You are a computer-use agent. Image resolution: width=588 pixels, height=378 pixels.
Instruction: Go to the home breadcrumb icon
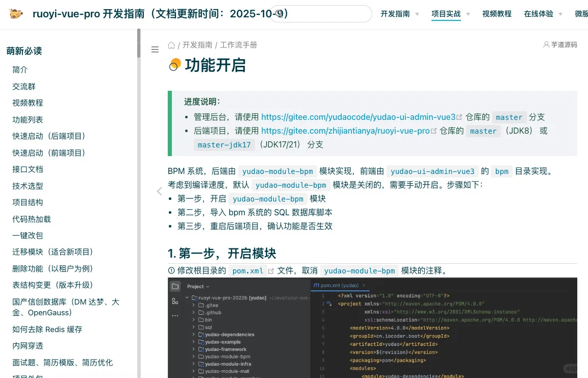click(x=171, y=45)
